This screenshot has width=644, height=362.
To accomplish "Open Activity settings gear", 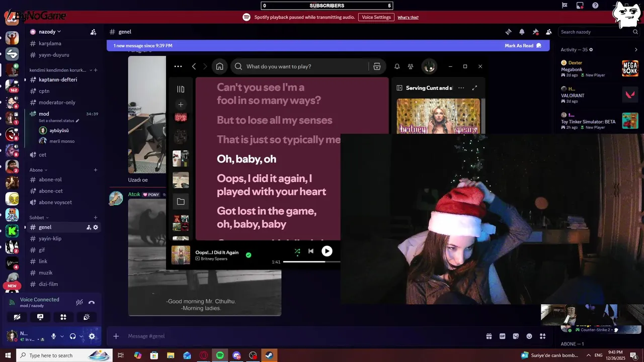I will (591, 50).
